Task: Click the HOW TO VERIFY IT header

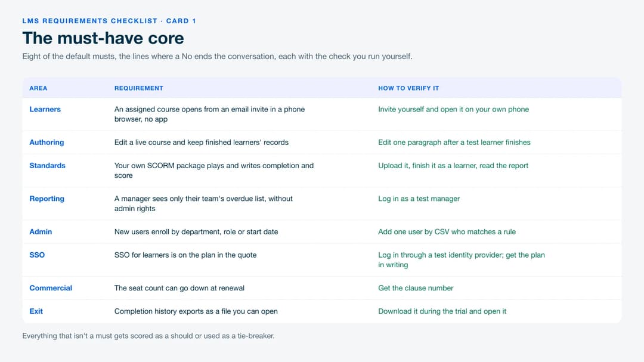Action: click(x=408, y=88)
